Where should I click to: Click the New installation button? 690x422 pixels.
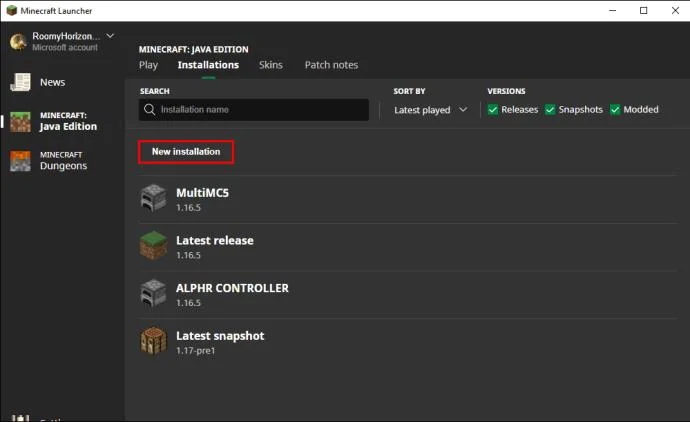(x=186, y=152)
